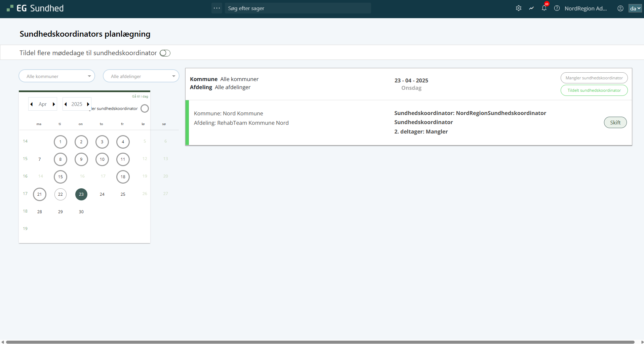
Task: Click the Skift button
Action: pos(615,123)
